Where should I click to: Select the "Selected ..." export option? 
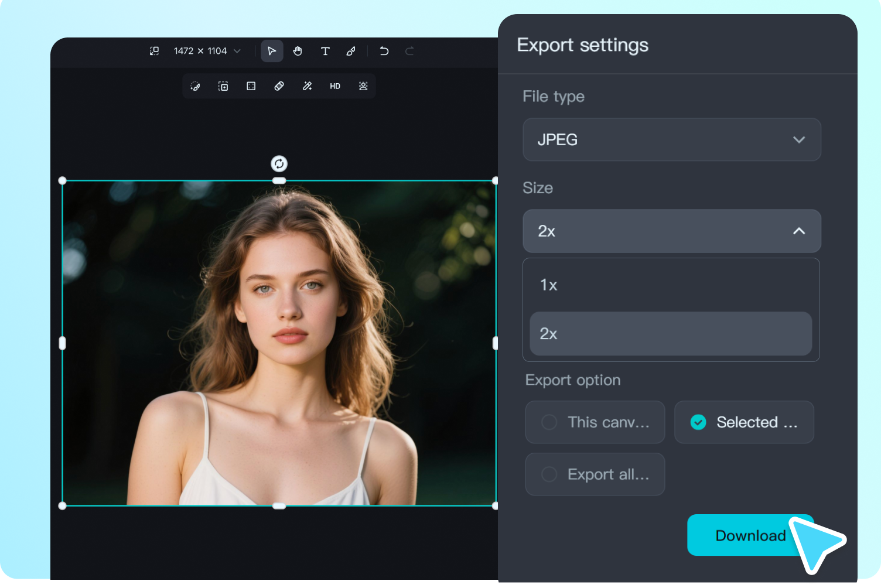(744, 422)
